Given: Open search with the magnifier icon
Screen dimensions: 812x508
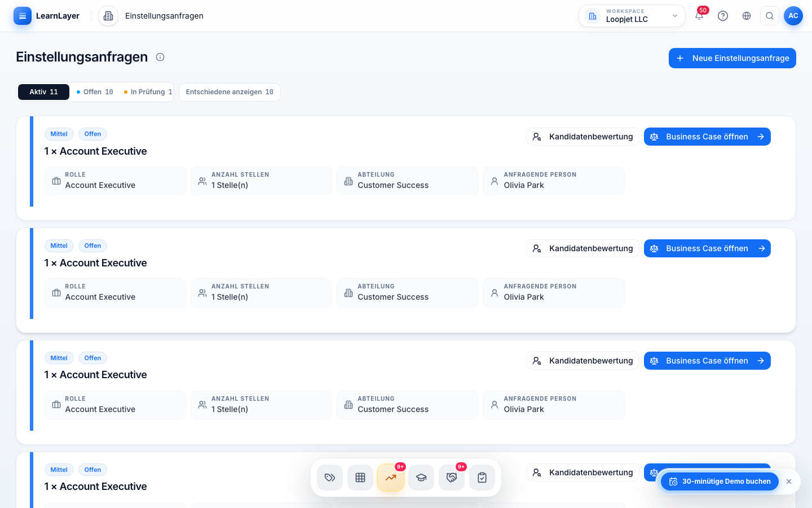Looking at the screenshot, I should click(770, 16).
